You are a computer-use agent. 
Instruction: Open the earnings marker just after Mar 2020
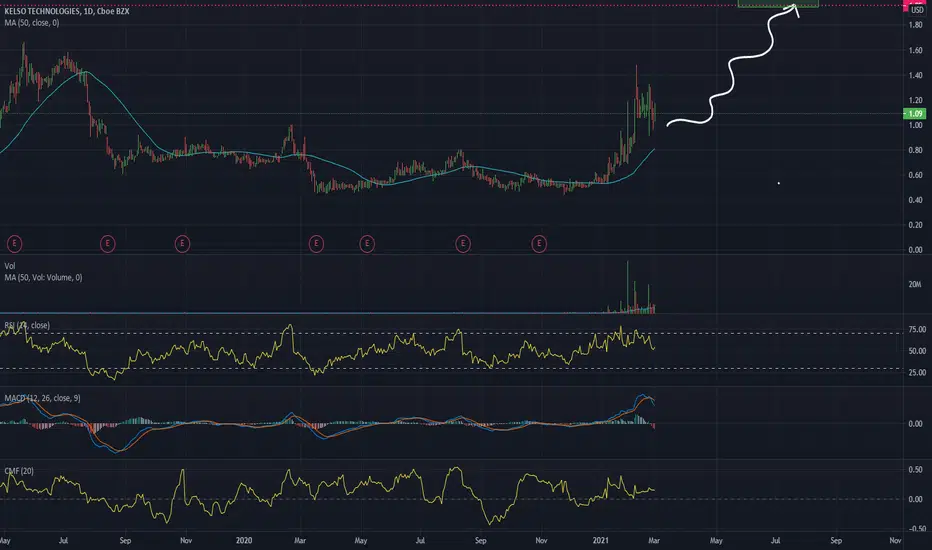point(316,243)
